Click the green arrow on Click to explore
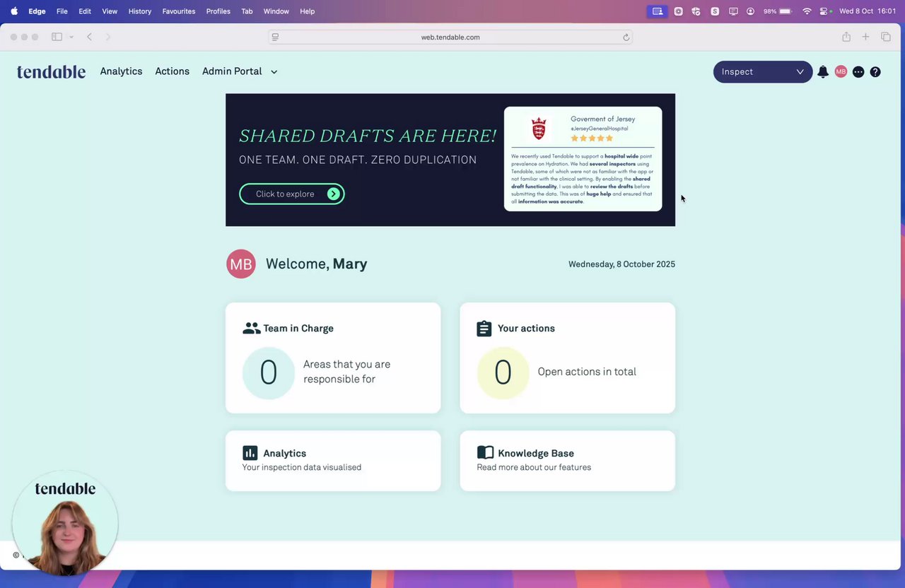This screenshot has width=905, height=588. click(x=334, y=194)
